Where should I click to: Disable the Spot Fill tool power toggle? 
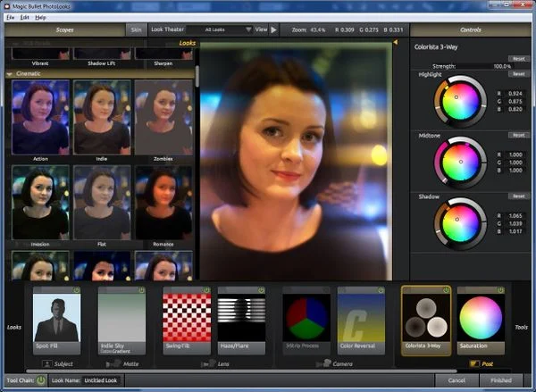pyautogui.click(x=76, y=289)
